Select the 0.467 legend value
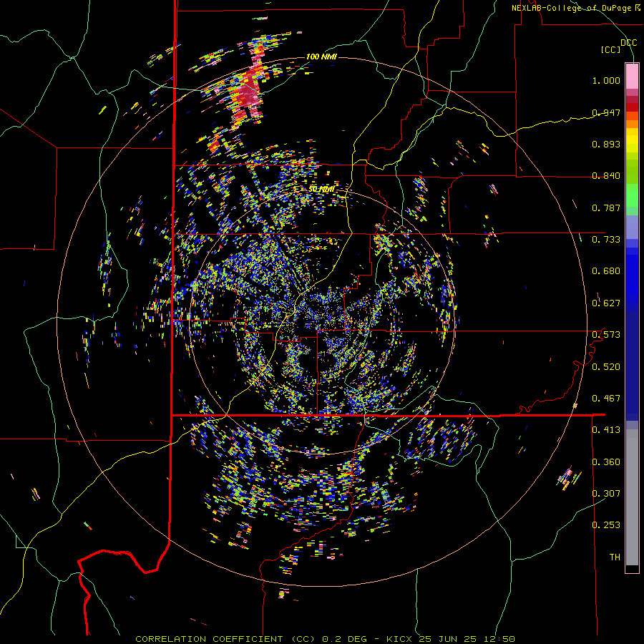 pyautogui.click(x=606, y=399)
